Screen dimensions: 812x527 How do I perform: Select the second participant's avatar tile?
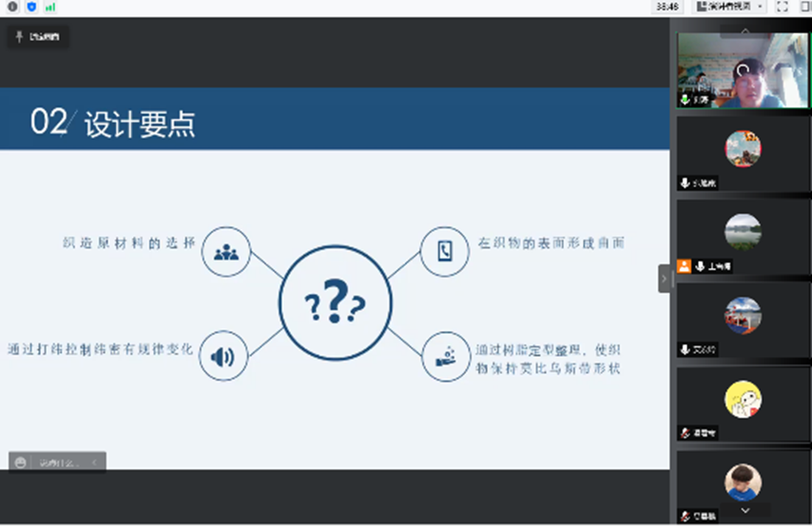click(742, 150)
